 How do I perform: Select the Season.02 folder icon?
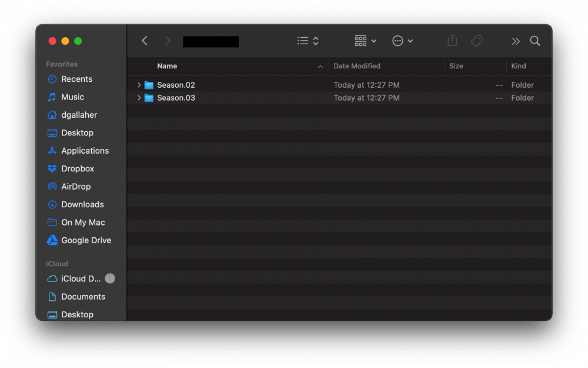pyautogui.click(x=149, y=85)
